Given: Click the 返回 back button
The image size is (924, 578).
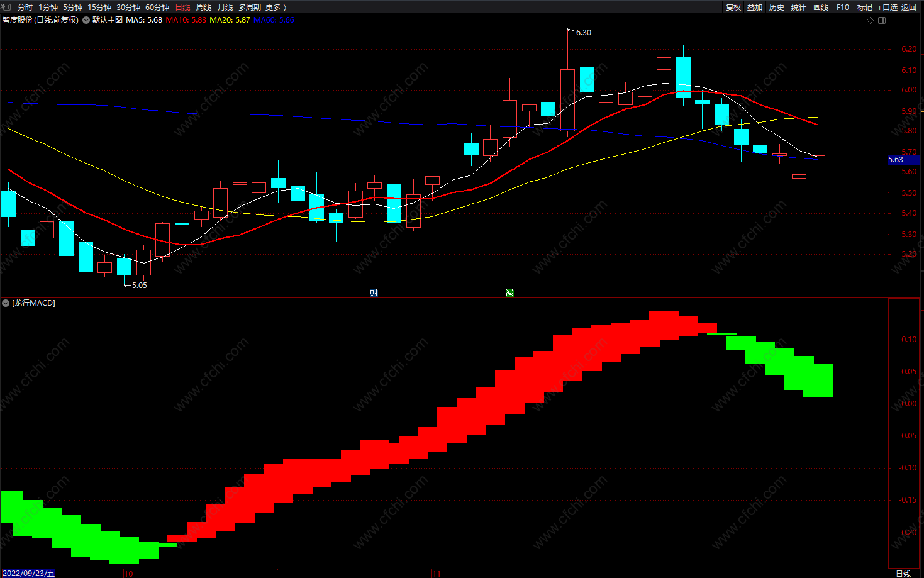Looking at the screenshot, I should 909,7.
